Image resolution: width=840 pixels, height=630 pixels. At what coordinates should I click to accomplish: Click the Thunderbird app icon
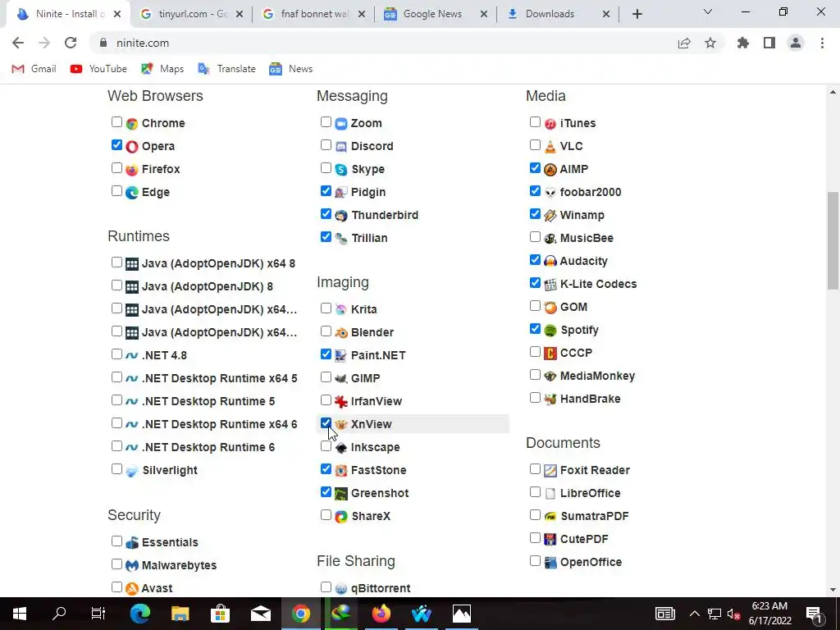341,216
